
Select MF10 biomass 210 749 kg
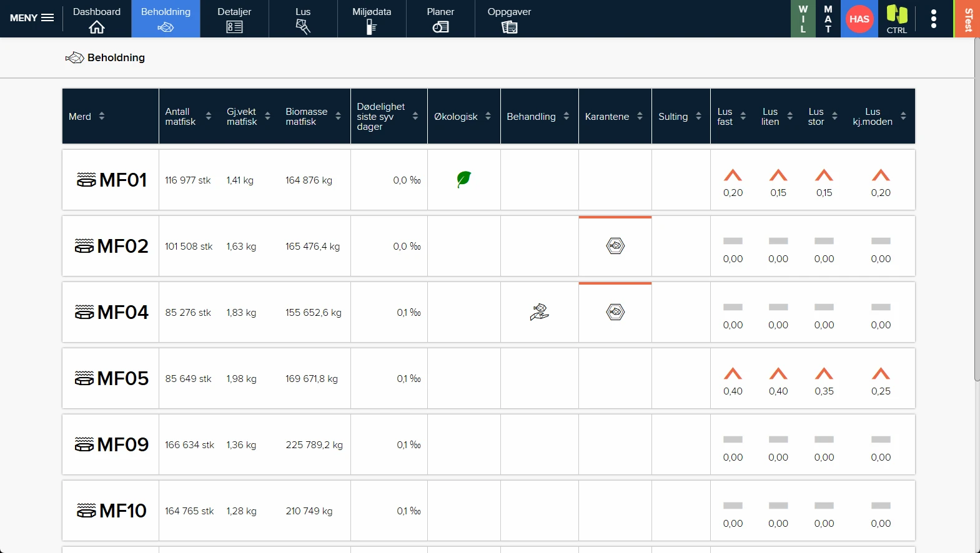309,511
